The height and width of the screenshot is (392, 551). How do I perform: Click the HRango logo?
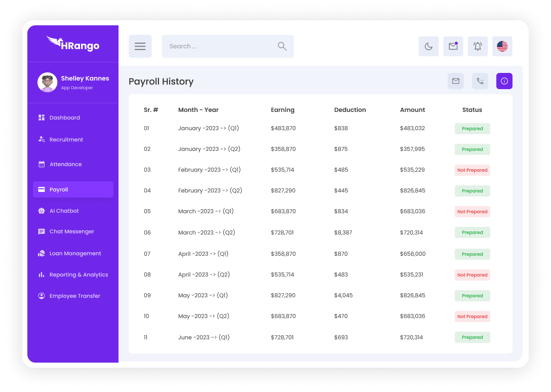(x=73, y=44)
